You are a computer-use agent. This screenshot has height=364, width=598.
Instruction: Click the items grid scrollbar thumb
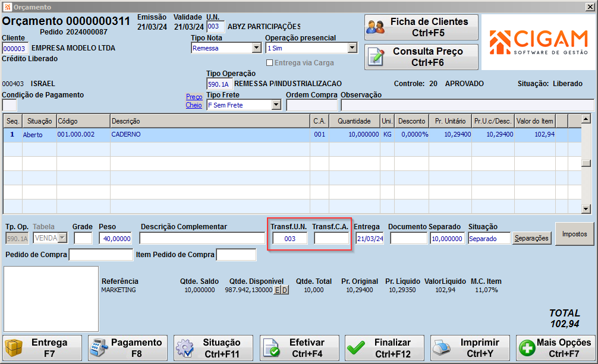pyautogui.click(x=586, y=163)
